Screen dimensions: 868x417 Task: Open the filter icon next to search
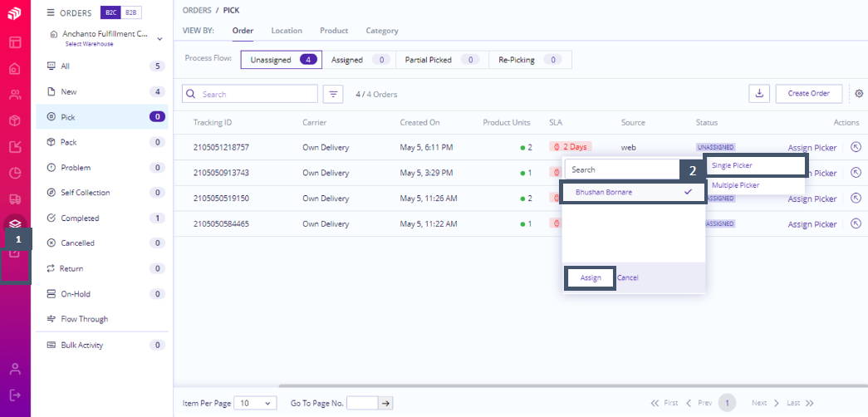click(x=333, y=94)
